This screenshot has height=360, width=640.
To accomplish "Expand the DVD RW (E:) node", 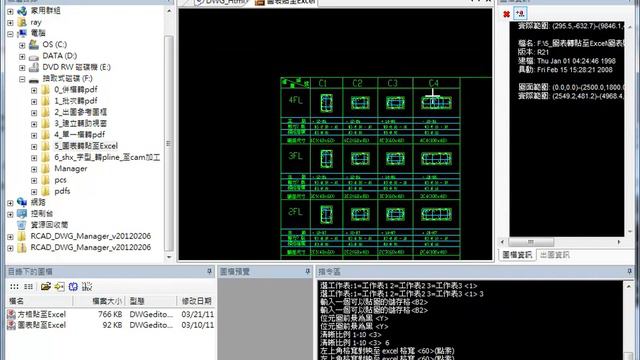I will [22, 68].
